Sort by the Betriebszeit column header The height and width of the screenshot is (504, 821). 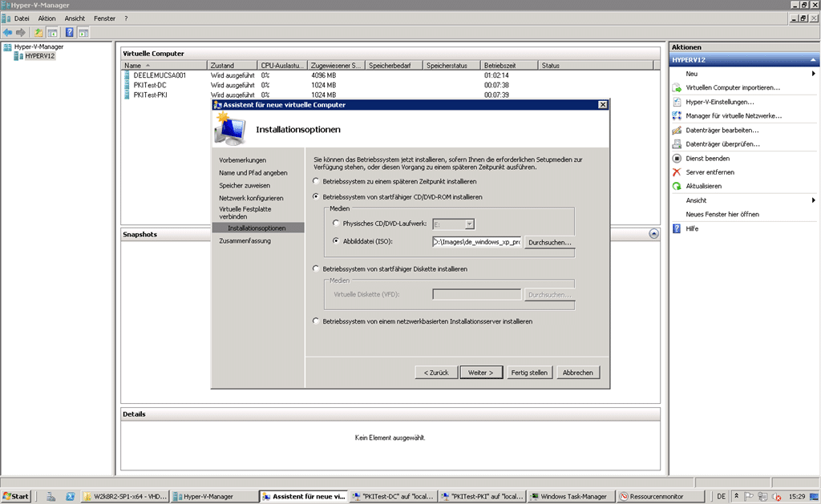509,66
